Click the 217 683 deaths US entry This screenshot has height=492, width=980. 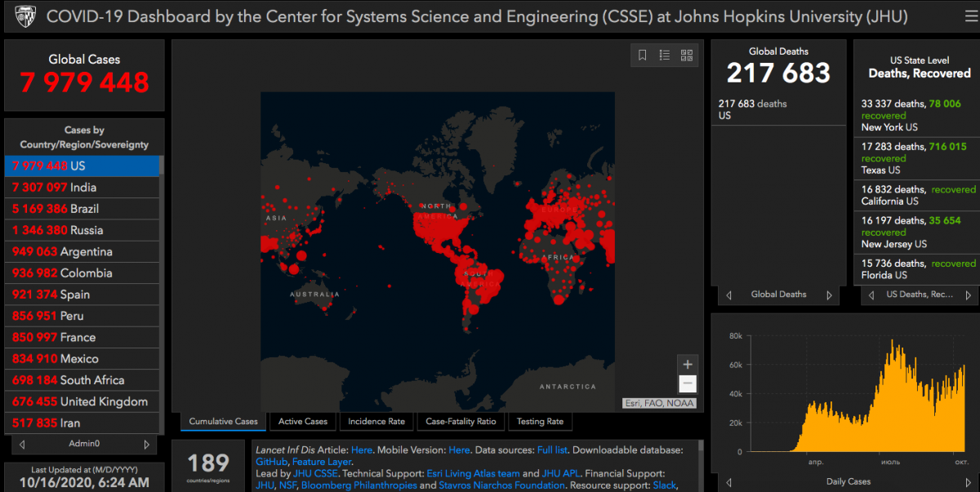coord(778,109)
